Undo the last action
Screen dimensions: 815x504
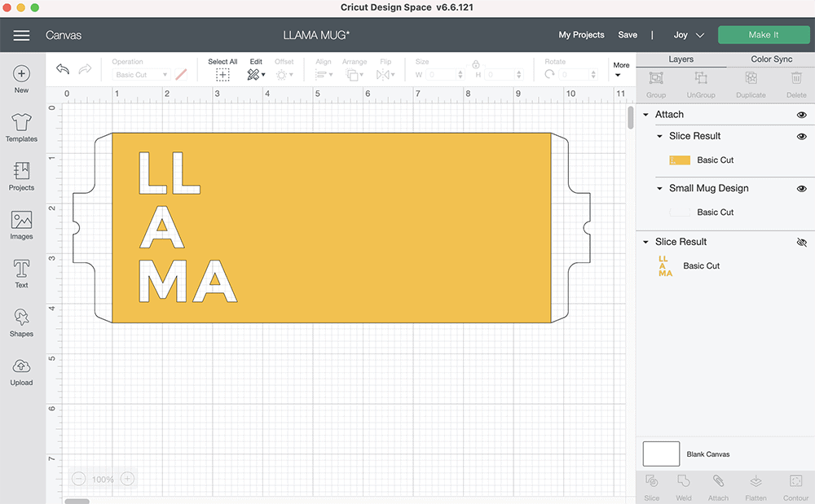(x=63, y=69)
